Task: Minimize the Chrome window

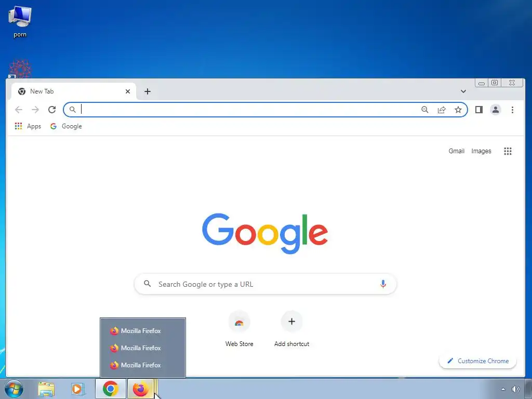Action: (482, 83)
